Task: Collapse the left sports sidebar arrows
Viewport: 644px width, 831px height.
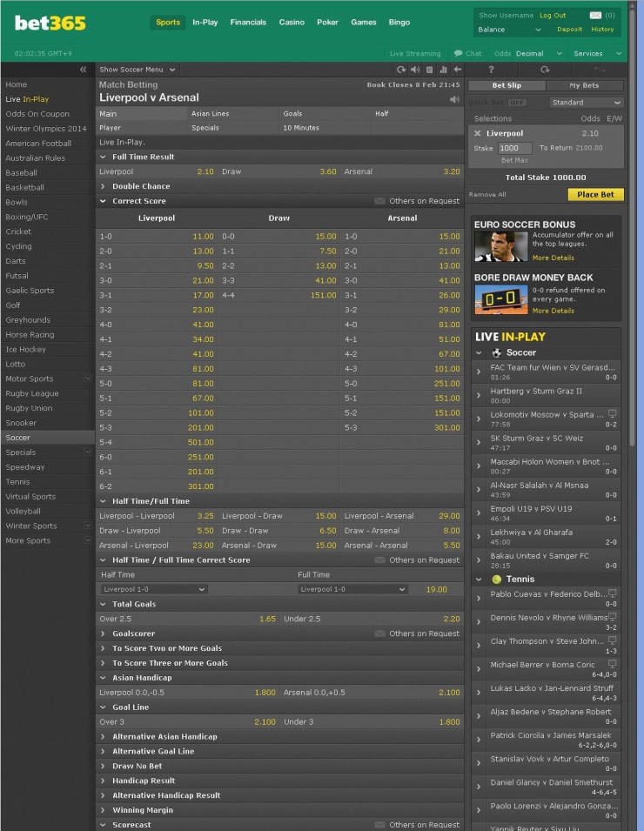Action: pyautogui.click(x=83, y=70)
